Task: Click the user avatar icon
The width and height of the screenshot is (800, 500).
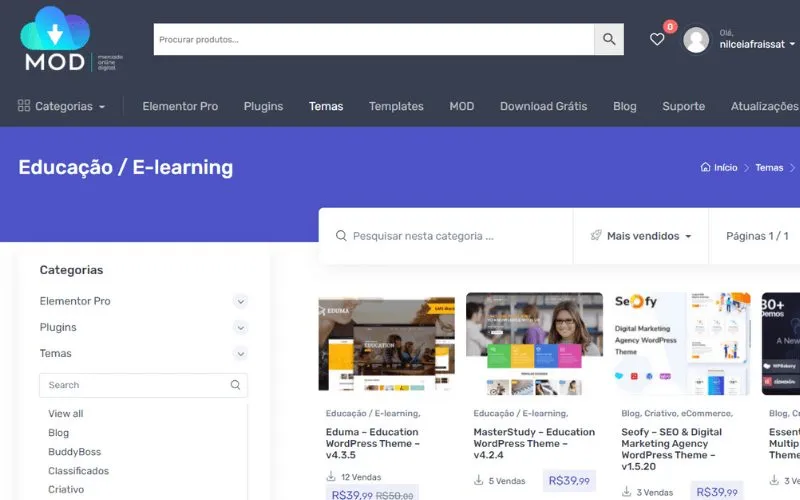Action: (x=696, y=40)
